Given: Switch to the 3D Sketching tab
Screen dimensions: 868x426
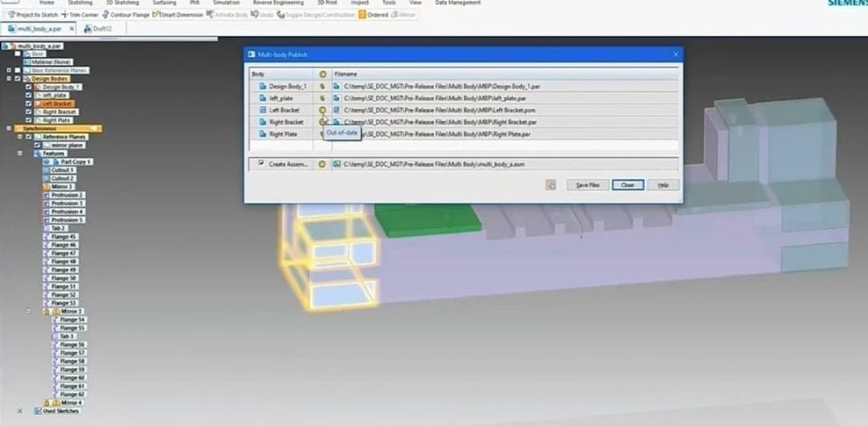Looking at the screenshot, I should point(122,3).
